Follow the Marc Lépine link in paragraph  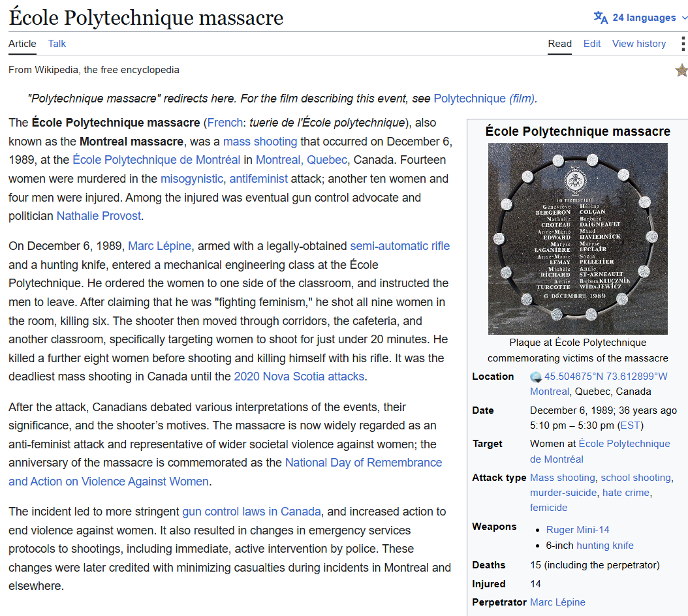(x=160, y=246)
